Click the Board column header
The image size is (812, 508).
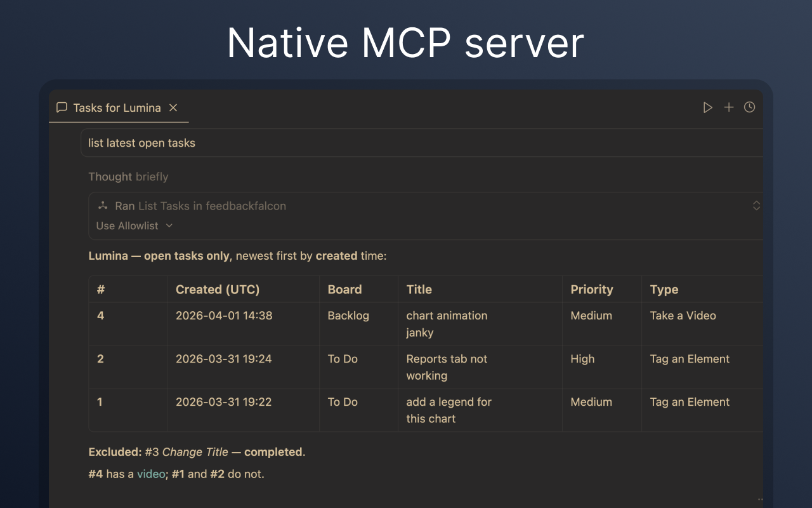point(344,289)
